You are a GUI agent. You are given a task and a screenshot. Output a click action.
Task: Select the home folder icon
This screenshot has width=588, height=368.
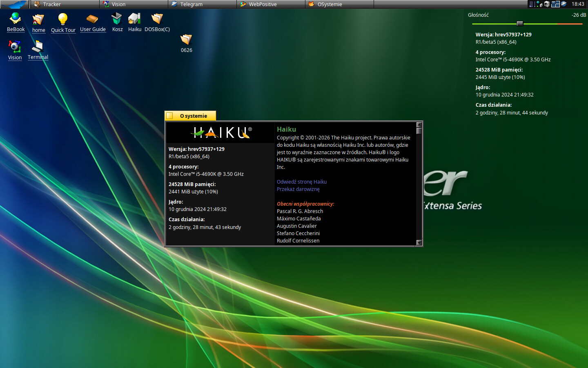38,19
